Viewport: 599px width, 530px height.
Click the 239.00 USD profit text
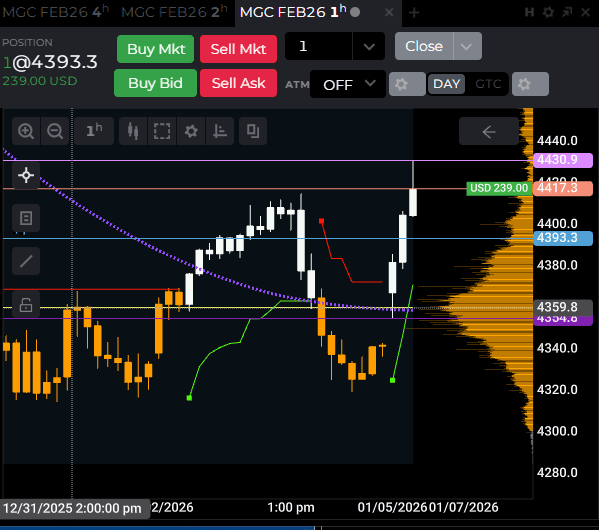40,81
